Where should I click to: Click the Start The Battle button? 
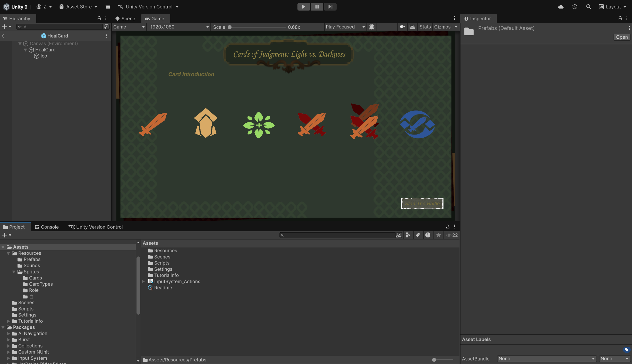tap(422, 203)
